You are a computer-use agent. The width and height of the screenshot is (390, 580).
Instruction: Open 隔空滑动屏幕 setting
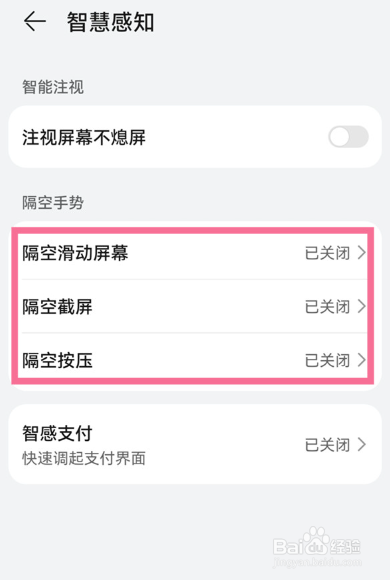pyautogui.click(x=195, y=253)
